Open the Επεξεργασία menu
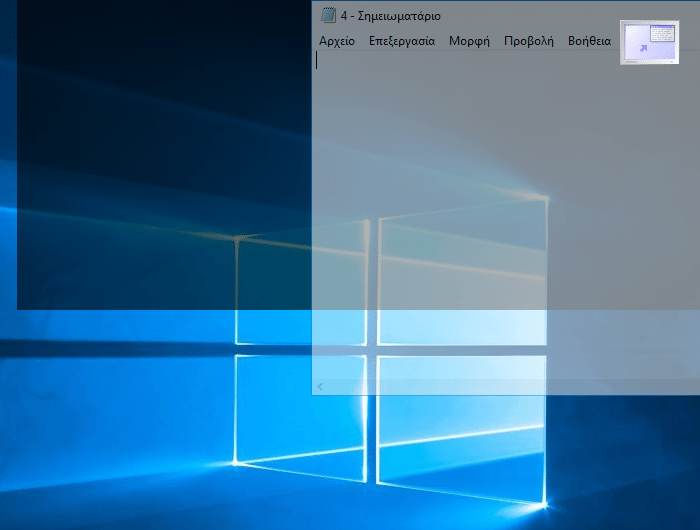The image size is (700, 530). pyautogui.click(x=402, y=41)
